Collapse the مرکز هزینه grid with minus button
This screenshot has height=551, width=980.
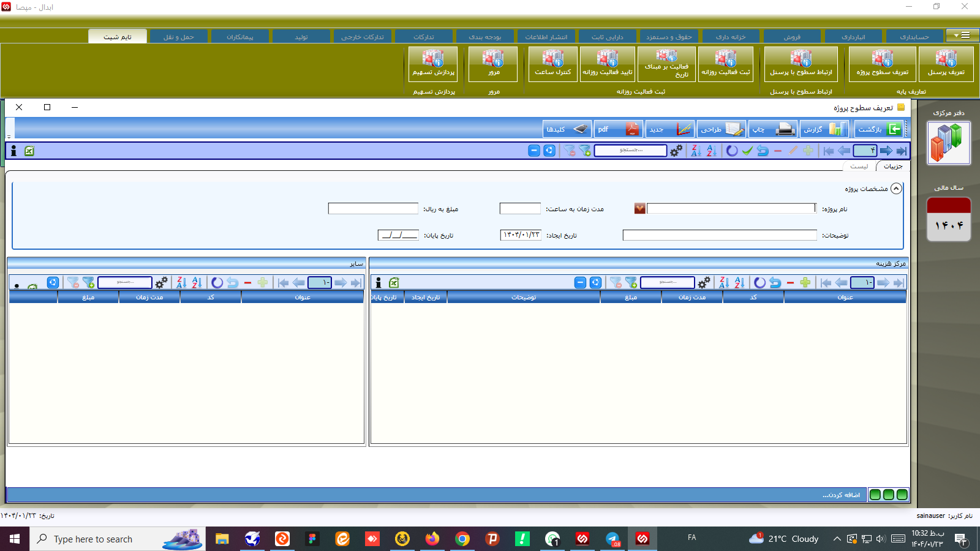580,282
